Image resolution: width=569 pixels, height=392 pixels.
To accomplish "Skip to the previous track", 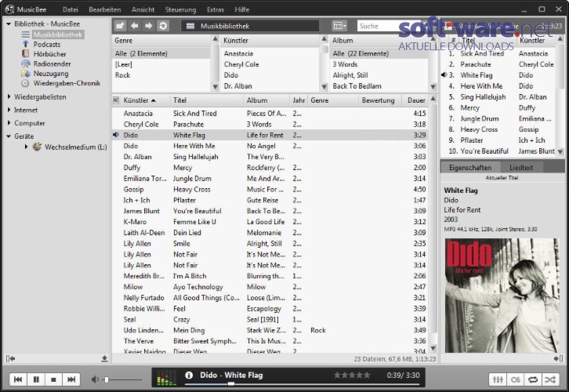I will 18,379.
